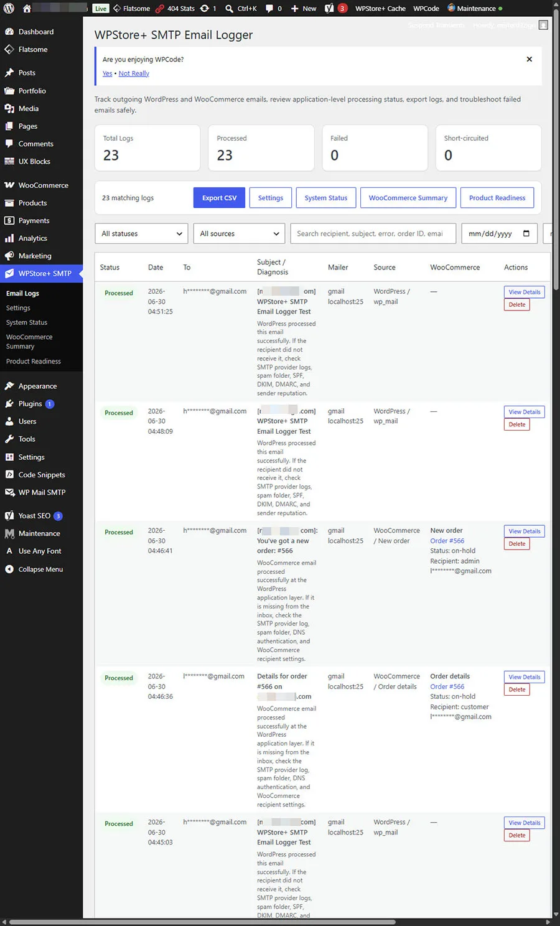Click the horizontal scrollbar at bottom
The width and height of the screenshot is (560, 926).
(202, 922)
